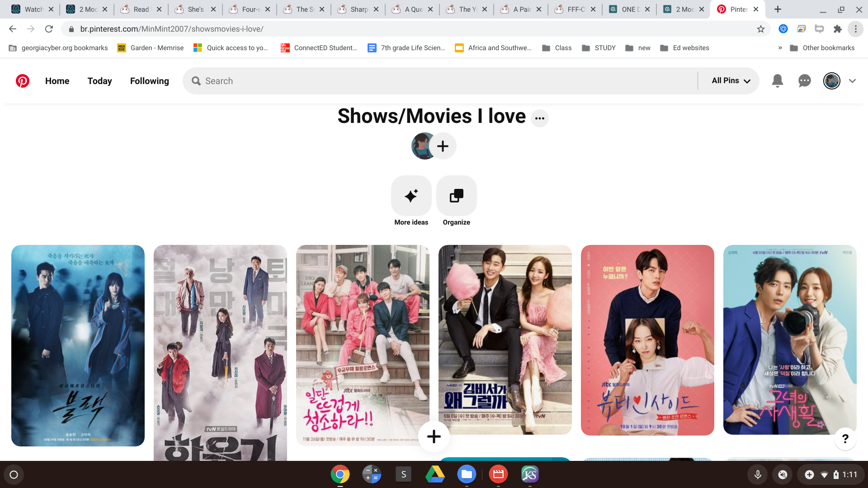Image resolution: width=868 pixels, height=488 pixels.
Task: Click the forward navigation arrow
Action: [x=31, y=29]
